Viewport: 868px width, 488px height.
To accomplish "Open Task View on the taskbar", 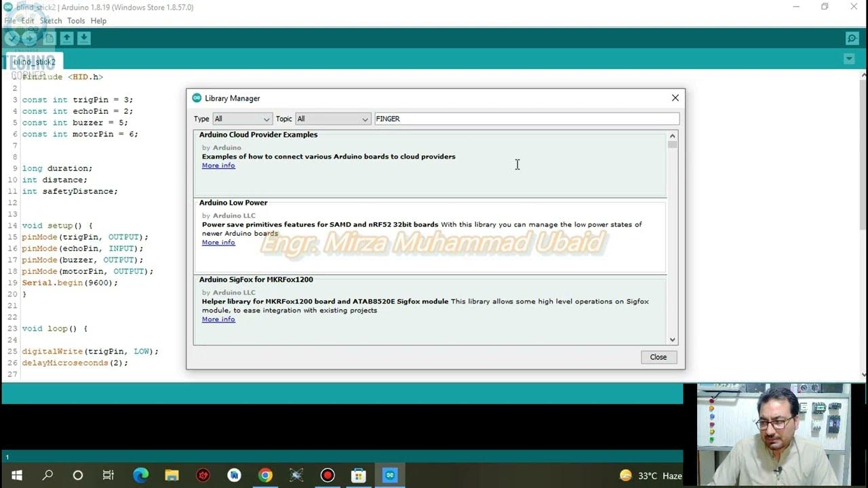I will tap(108, 476).
